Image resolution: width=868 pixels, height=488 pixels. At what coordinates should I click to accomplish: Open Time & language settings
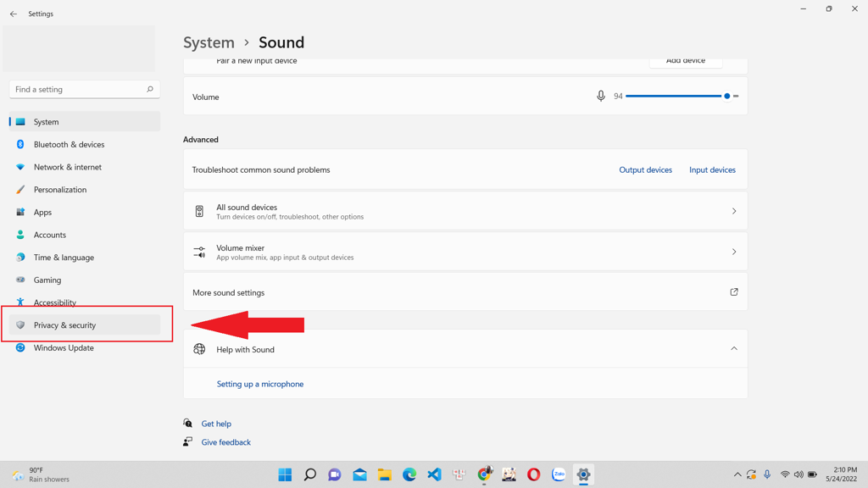pos(85,258)
